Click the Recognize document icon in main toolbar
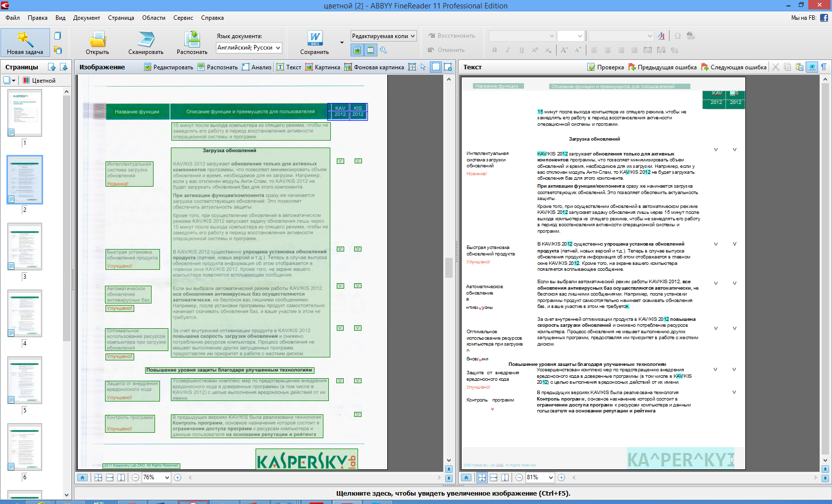The image size is (832, 504). 192,40
